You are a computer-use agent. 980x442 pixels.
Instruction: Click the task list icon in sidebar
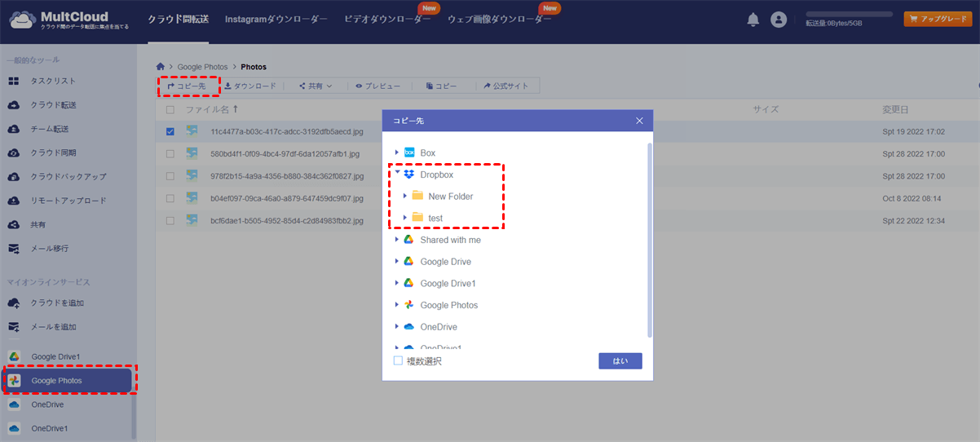click(14, 81)
